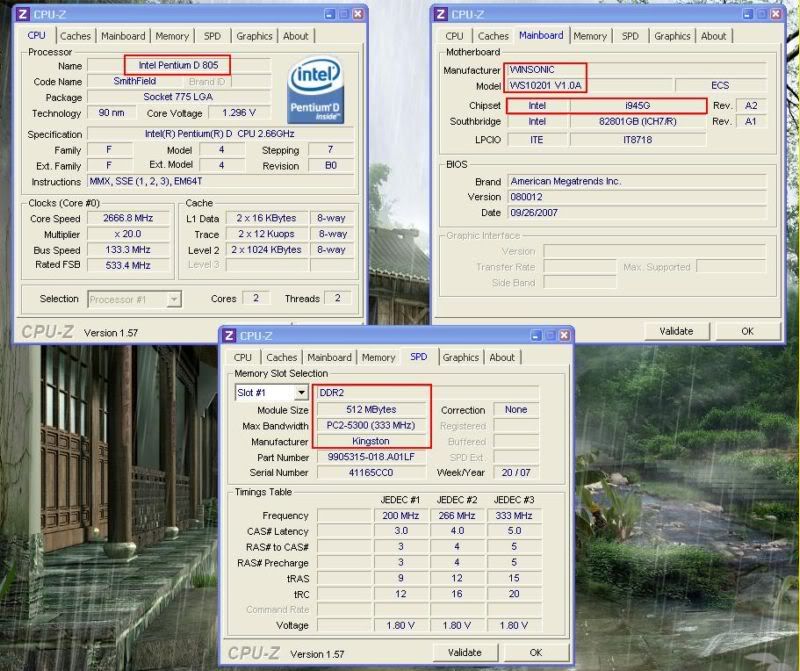Image resolution: width=800 pixels, height=671 pixels.
Task: Click the Package value Socket 775 LGA
Action: tap(179, 97)
